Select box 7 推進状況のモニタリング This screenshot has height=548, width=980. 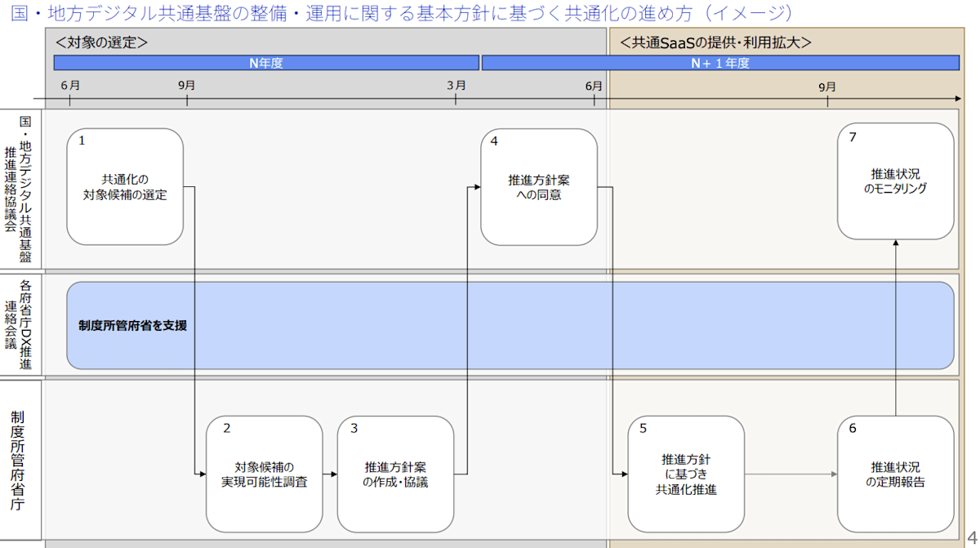pos(895,180)
